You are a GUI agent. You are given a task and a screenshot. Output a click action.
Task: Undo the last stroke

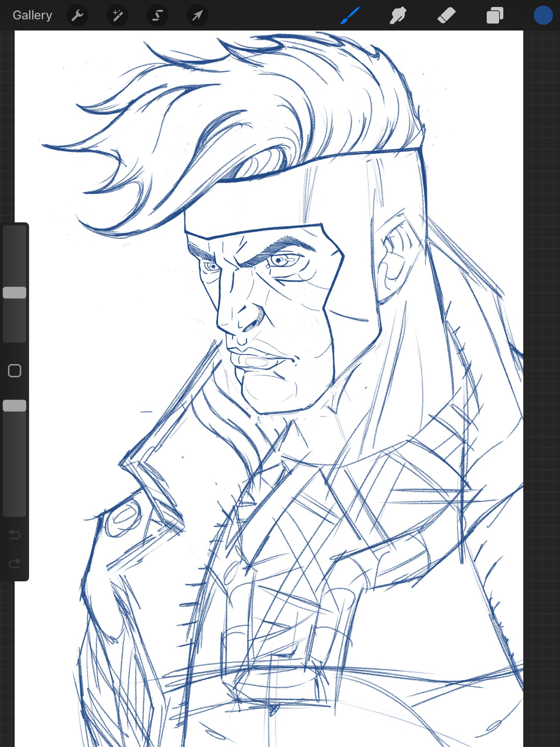click(15, 534)
